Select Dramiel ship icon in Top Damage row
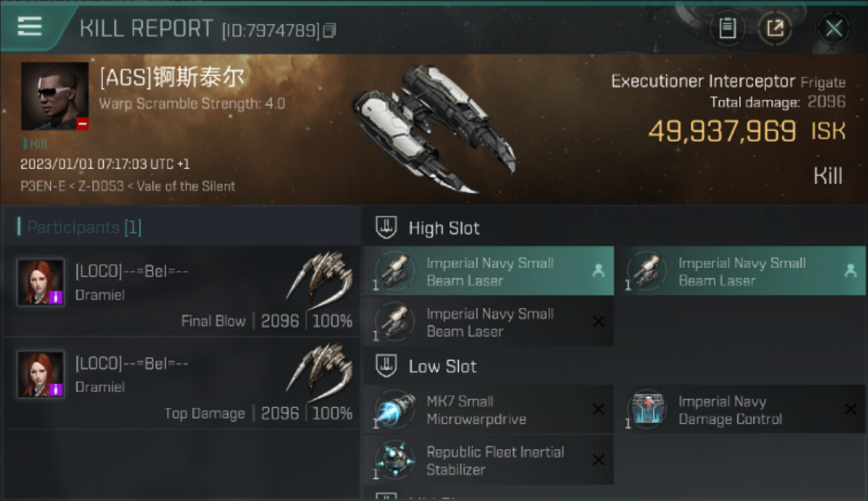868x501 pixels. pos(319,368)
